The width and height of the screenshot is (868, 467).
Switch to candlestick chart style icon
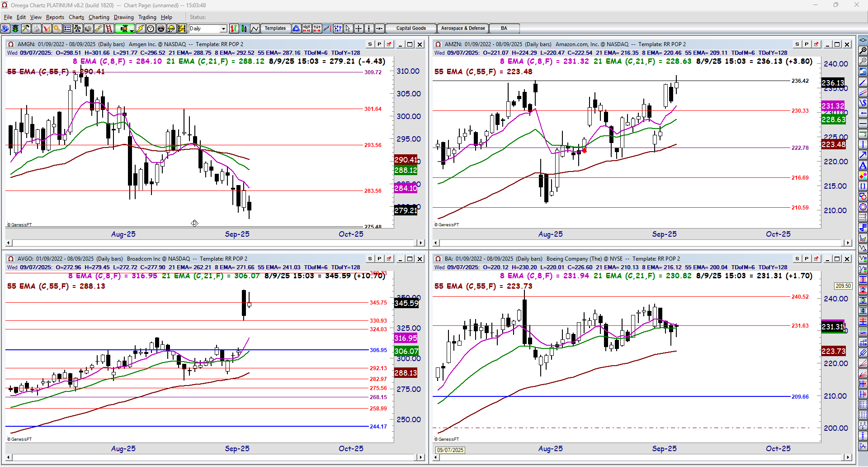[244, 29]
